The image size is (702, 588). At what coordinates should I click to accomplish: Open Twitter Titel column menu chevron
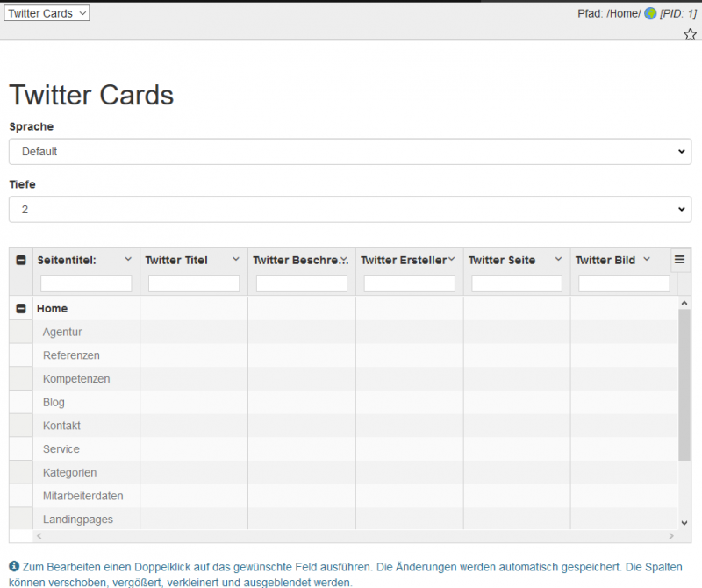236,259
